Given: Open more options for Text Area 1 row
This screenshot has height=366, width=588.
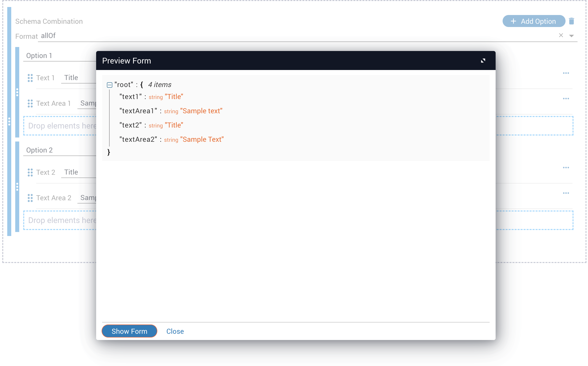Looking at the screenshot, I should tap(566, 99).
